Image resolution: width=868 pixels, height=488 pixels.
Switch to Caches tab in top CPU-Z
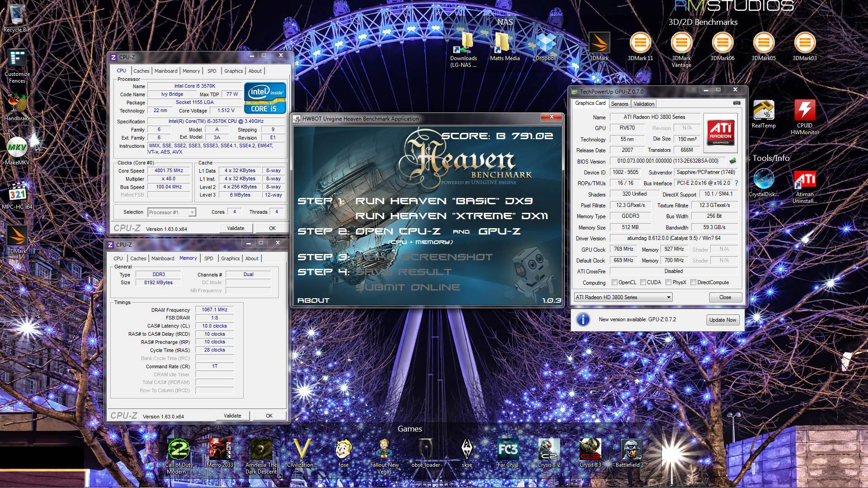click(141, 71)
